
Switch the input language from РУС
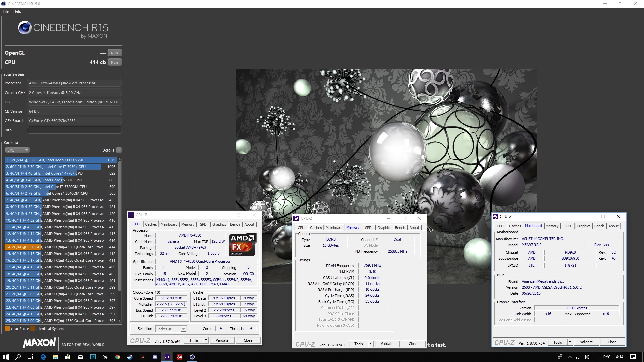point(607,357)
